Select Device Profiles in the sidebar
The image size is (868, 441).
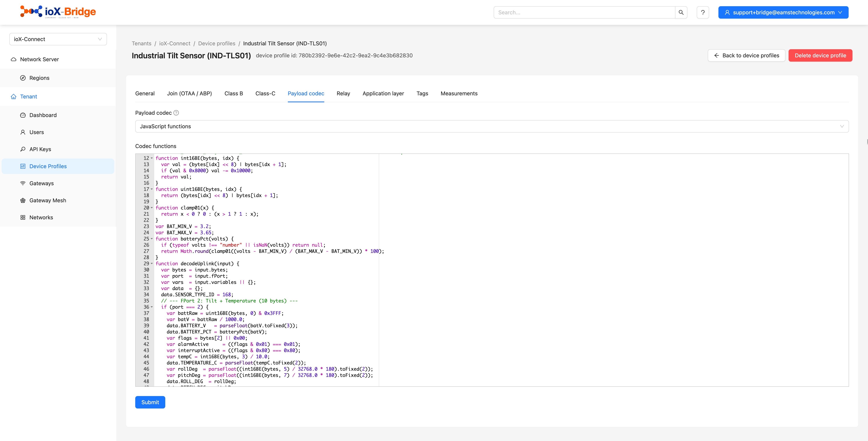point(58,166)
